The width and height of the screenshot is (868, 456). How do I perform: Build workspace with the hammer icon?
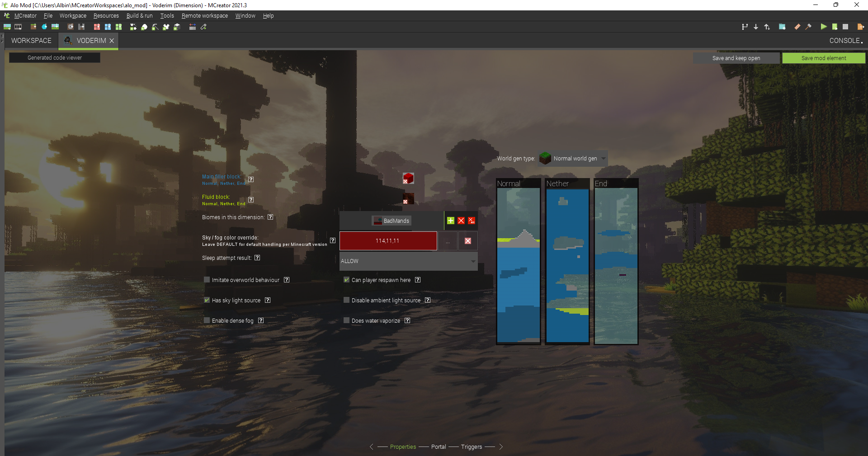click(808, 27)
